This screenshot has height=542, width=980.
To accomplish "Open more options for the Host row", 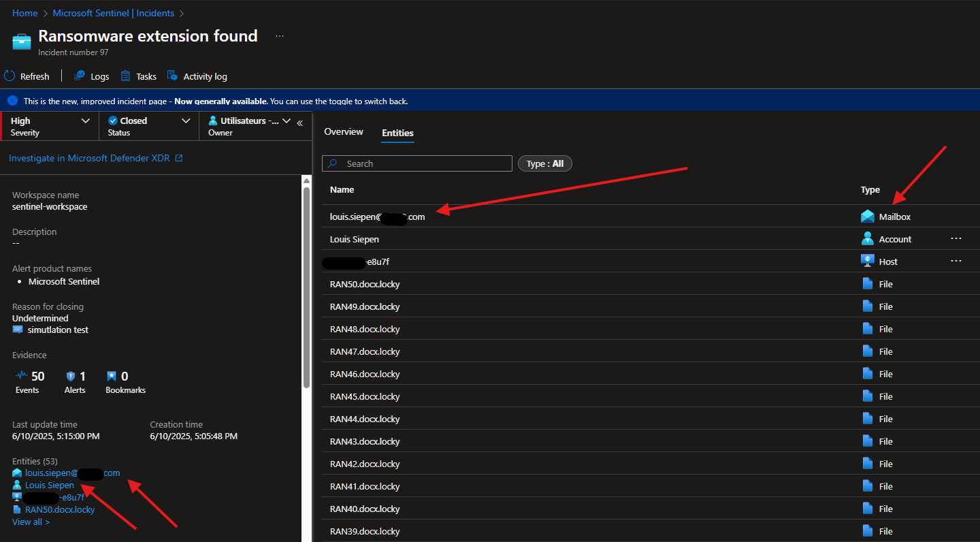I will click(x=956, y=261).
